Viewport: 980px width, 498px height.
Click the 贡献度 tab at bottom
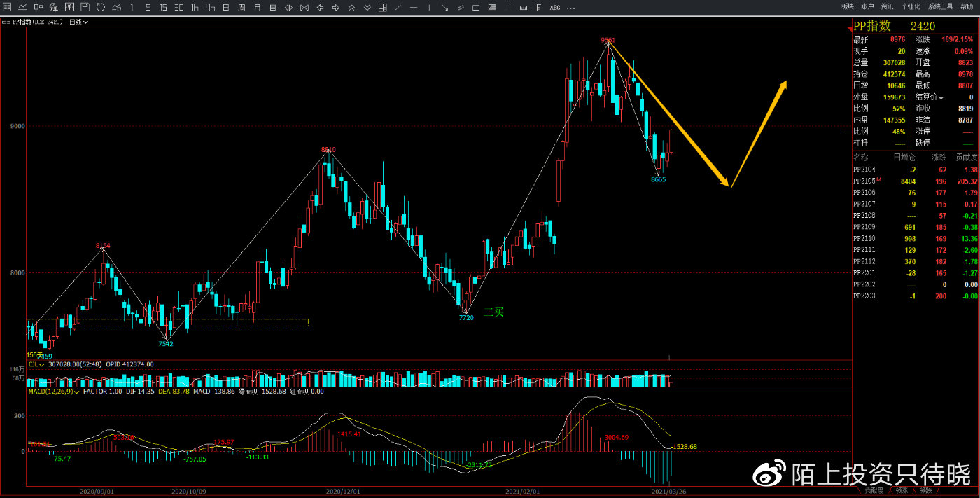[x=873, y=491]
